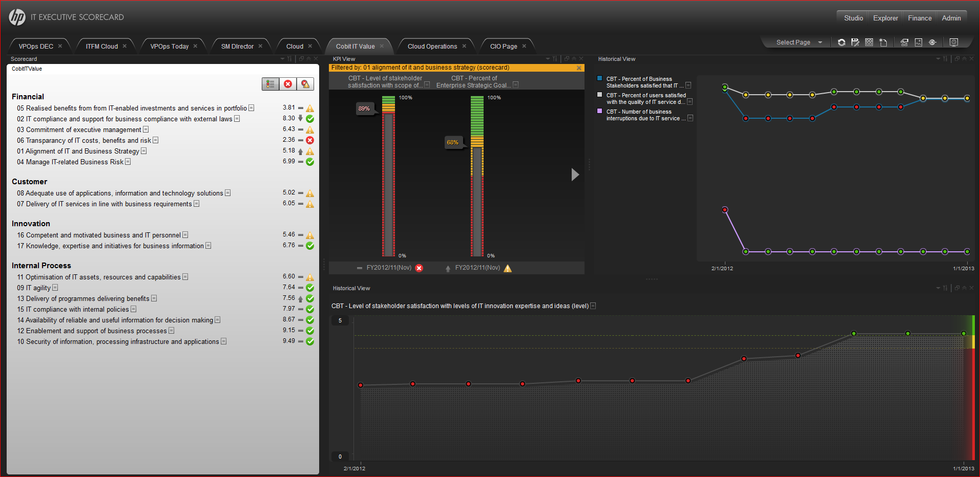Click the Explorer button
Image resolution: width=980 pixels, height=477 pixels.
[x=886, y=18]
